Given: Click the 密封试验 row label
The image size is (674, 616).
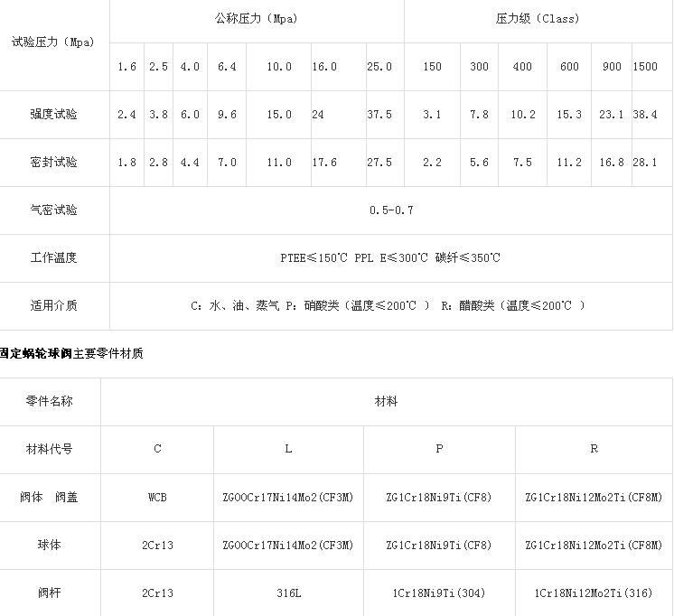Looking at the screenshot, I should [x=53, y=163].
